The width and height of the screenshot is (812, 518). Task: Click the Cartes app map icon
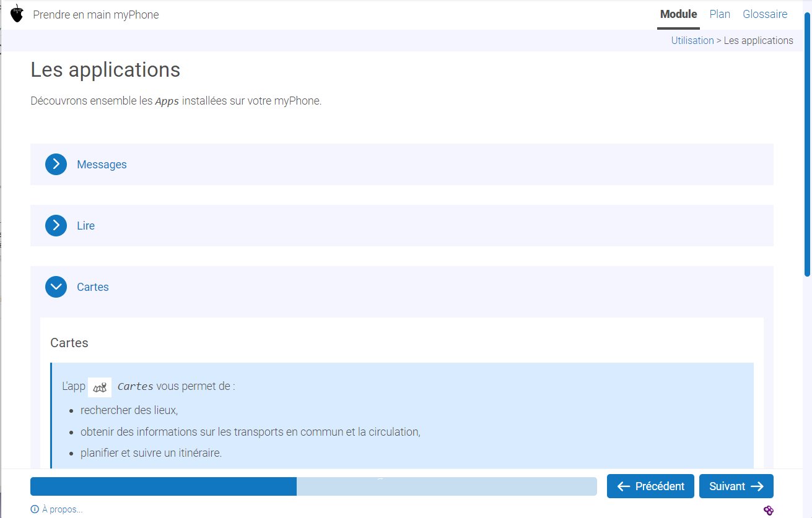[100, 387]
